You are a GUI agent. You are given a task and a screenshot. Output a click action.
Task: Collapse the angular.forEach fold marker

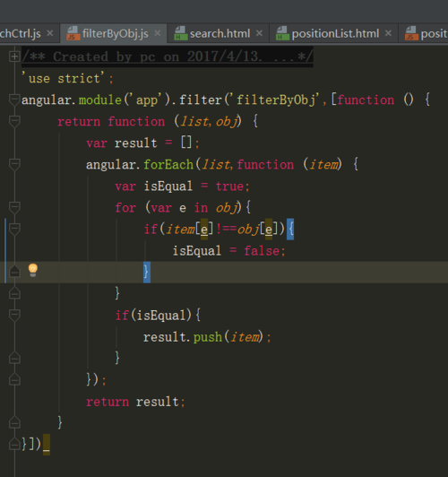coord(14,165)
